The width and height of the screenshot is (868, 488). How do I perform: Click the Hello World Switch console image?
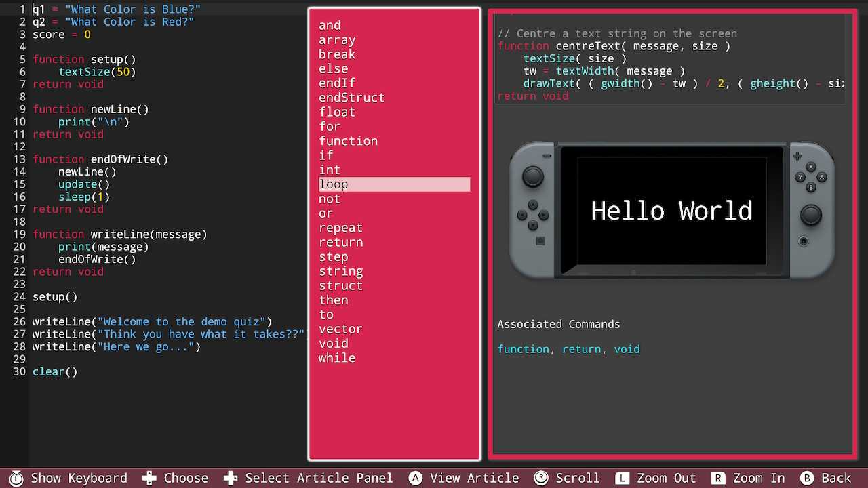pos(671,210)
